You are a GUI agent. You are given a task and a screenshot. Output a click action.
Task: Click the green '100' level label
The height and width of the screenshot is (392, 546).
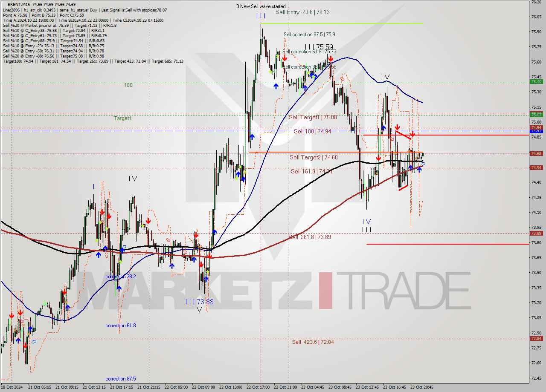(128, 85)
